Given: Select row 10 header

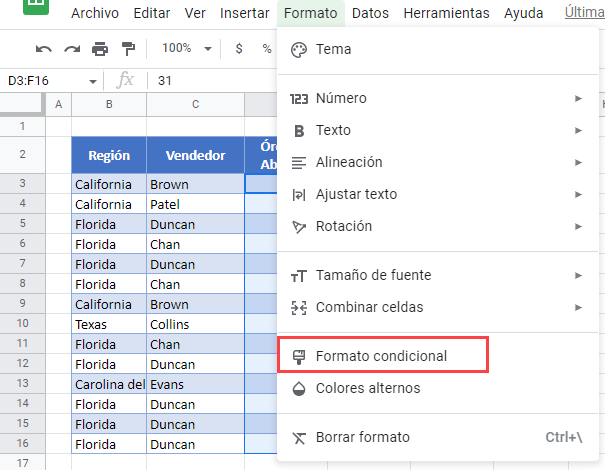Looking at the screenshot, I should [x=22, y=323].
